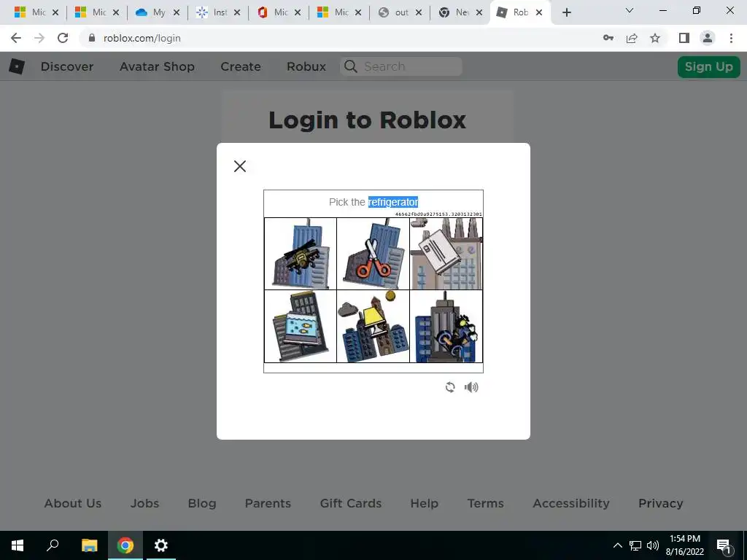Click the roblox.com/login address bar

pyautogui.click(x=333, y=38)
